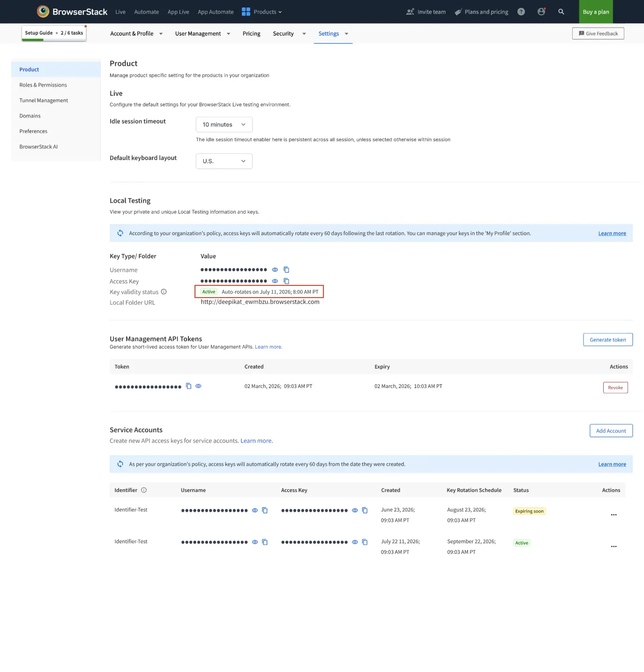Click Buy a plan button
Screen dimensions: 644x672
point(596,12)
